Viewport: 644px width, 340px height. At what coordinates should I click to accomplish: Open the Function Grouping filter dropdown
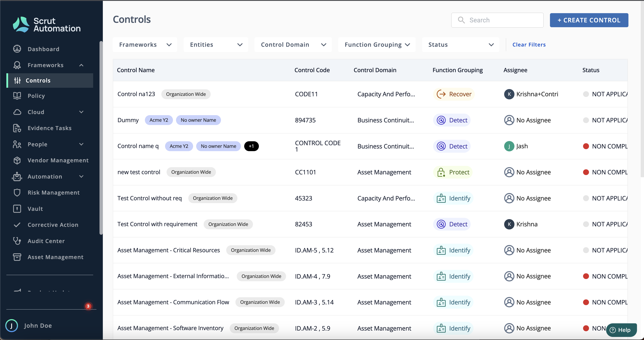[377, 45]
